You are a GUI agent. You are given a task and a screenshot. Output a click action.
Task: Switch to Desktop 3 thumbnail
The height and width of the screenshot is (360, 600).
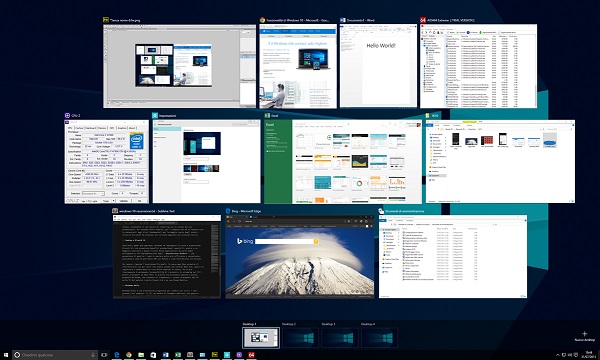pyautogui.click(x=340, y=338)
